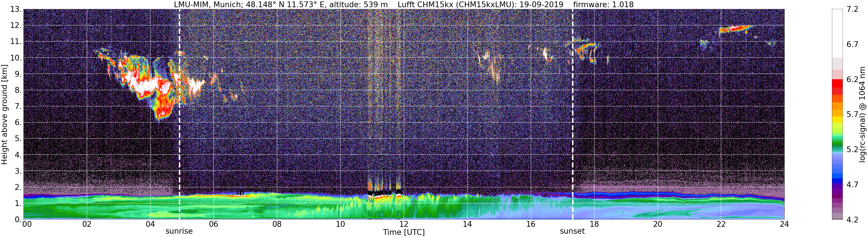The height and width of the screenshot is (238, 868).
Task: Click the height axis tick '7.'
Action: click(x=18, y=106)
